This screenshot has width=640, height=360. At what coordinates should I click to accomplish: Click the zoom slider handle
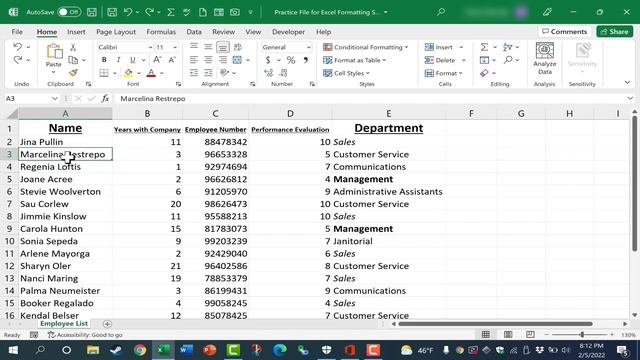coord(582,335)
